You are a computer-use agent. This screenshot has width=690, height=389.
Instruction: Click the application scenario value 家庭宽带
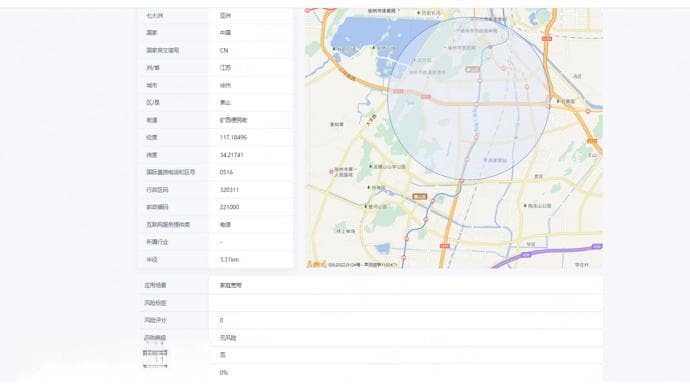click(231, 285)
